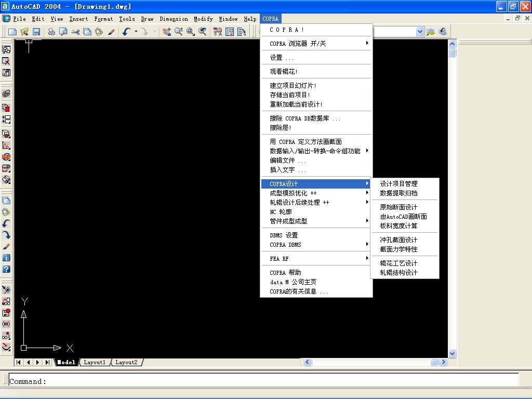
Task: Expand the 成型模拟优化 ++ submenu
Action: pyautogui.click(x=316, y=193)
